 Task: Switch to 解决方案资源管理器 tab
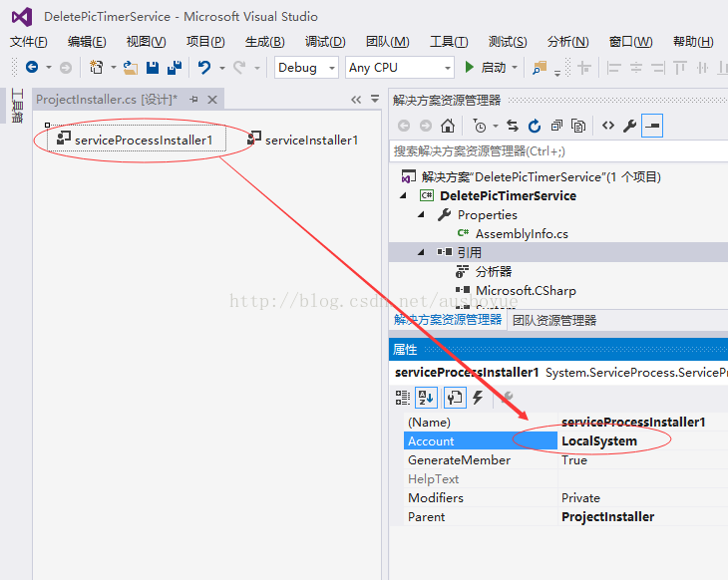tap(448, 320)
